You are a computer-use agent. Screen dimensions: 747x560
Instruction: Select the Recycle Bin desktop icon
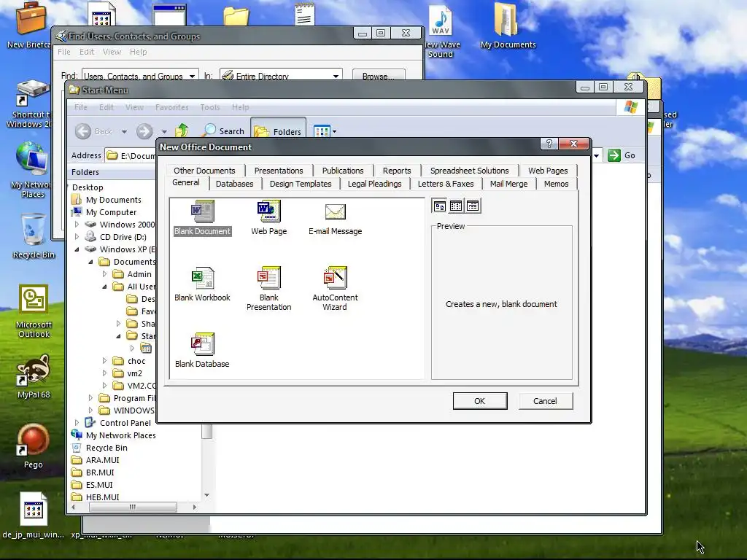coord(34,237)
